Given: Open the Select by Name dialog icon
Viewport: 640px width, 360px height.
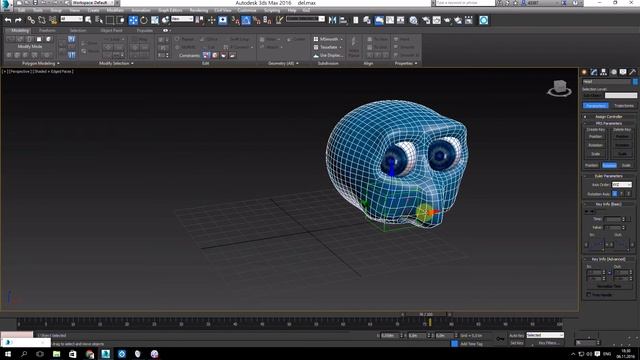Looking at the screenshot, I should pos(99,20).
